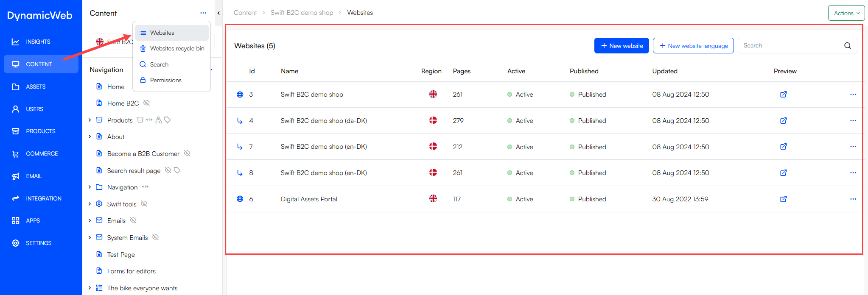The width and height of the screenshot is (868, 295).
Task: Expand the About tree node
Action: click(90, 136)
